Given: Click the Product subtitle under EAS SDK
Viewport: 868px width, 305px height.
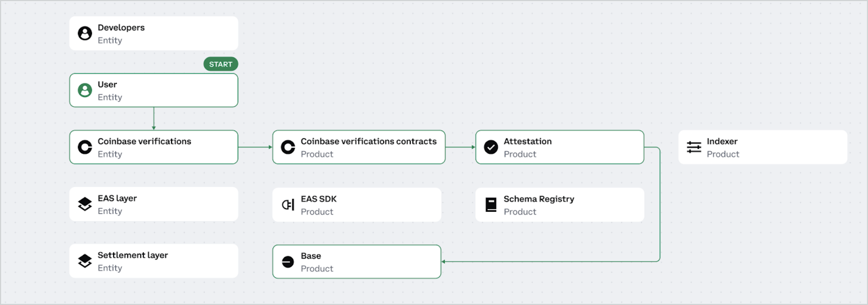Looking at the screenshot, I should [x=317, y=212].
